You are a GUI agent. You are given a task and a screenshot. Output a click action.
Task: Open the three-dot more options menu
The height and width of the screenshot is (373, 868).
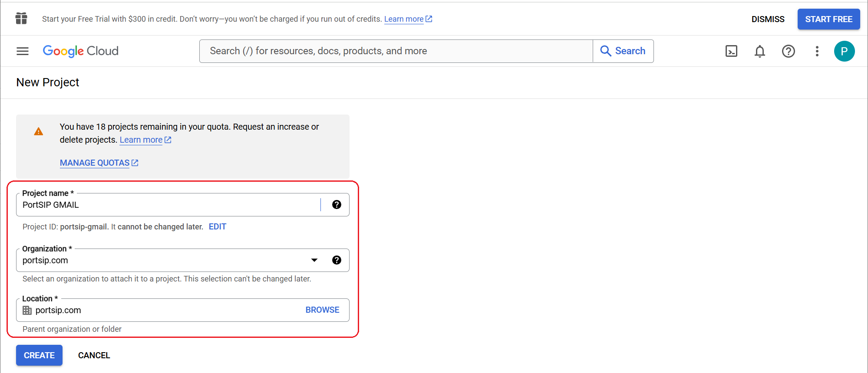[x=817, y=51]
